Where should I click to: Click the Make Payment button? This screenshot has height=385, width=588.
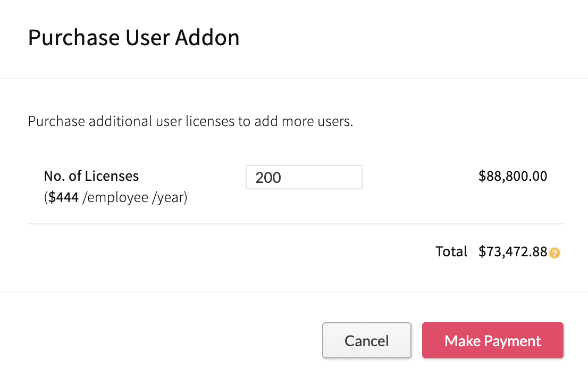tap(492, 340)
